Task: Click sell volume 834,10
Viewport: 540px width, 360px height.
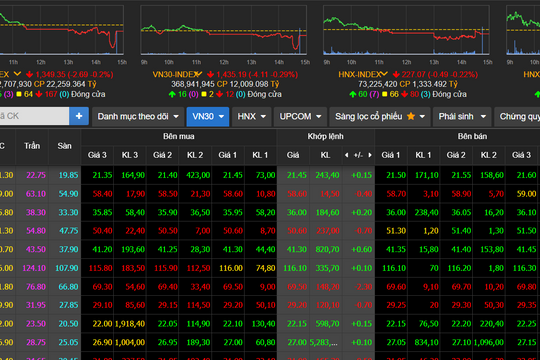Action: 426,342
